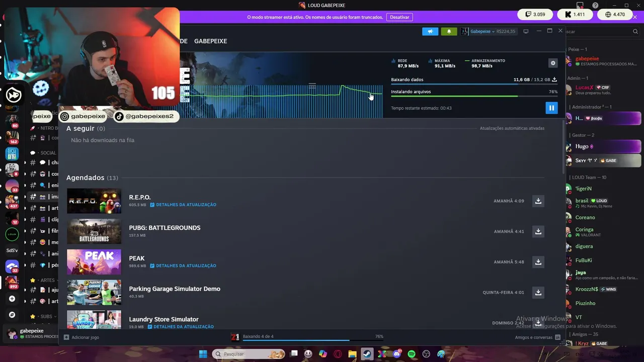644x362 pixels.
Task: Switch Steam to Big Picture mode icon
Action: [x=526, y=31]
